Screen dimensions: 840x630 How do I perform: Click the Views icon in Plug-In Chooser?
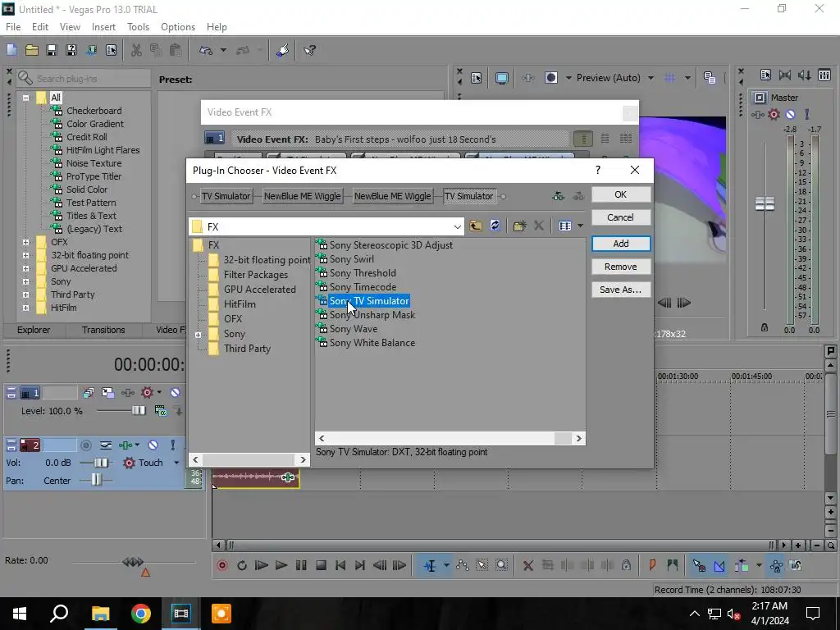(564, 226)
